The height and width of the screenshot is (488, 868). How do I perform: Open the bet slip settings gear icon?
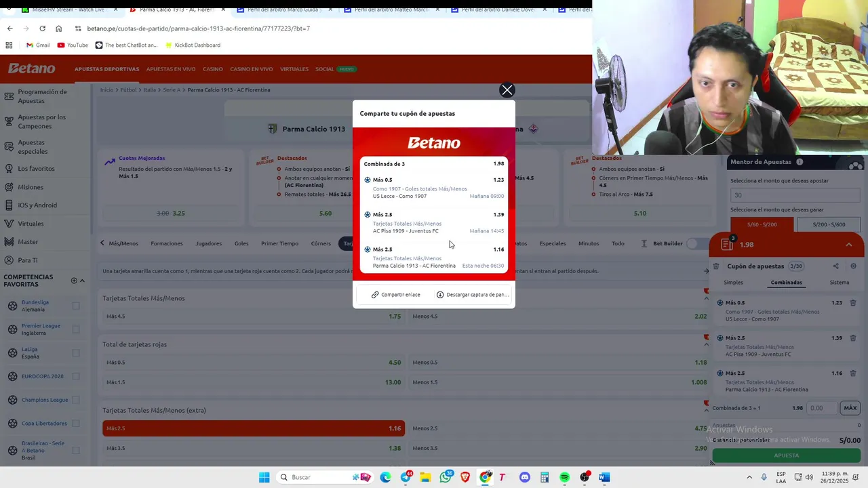coord(854,266)
